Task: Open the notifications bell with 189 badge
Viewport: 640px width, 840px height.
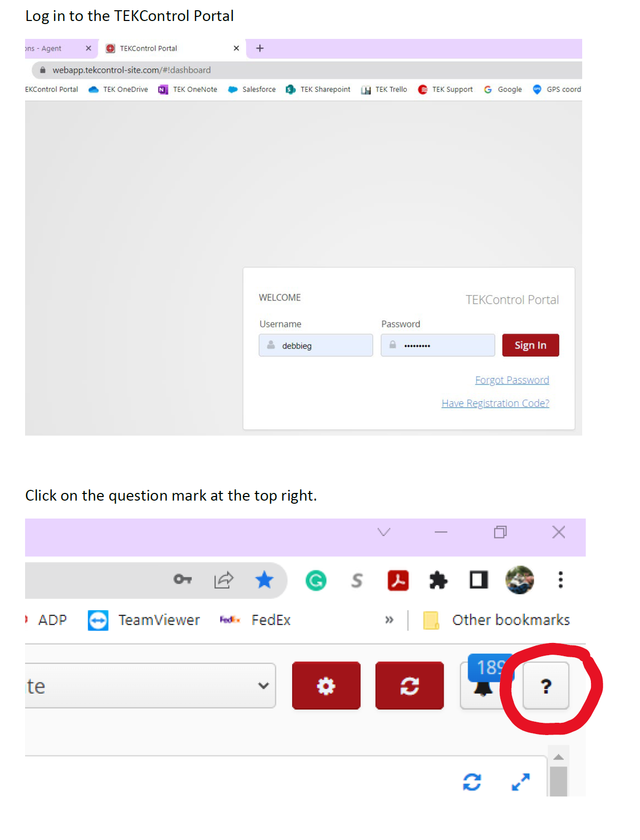Action: 484,681
